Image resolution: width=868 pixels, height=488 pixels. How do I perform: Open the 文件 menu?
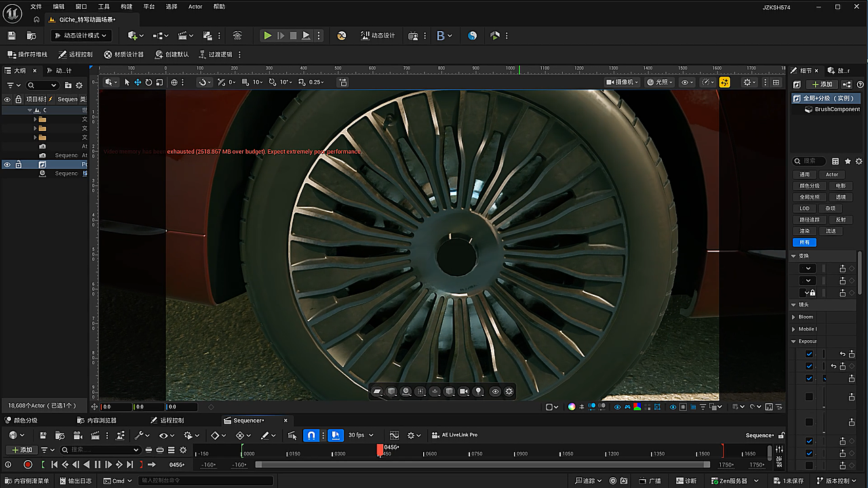[36, 7]
